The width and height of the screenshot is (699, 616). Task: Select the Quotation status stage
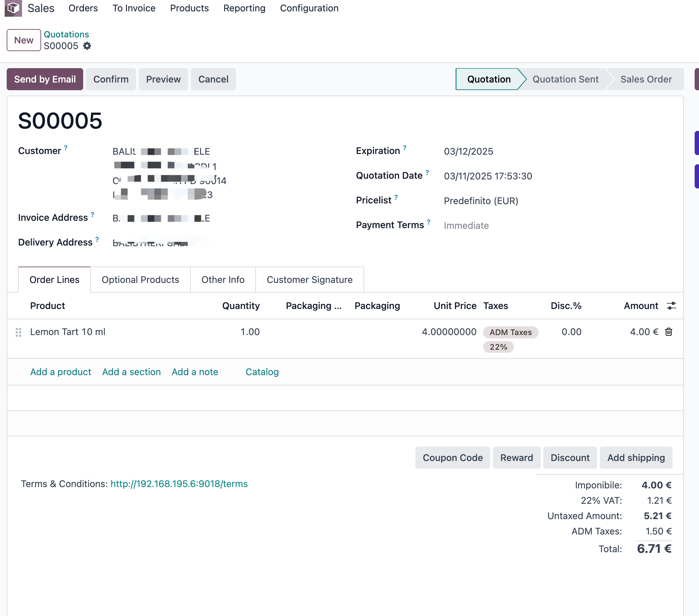(489, 79)
